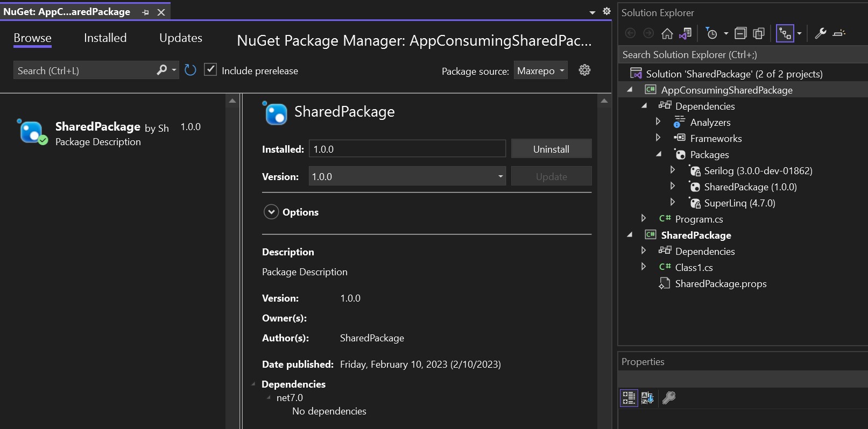
Task: Open NuGet package source settings gear
Action: [584, 70]
